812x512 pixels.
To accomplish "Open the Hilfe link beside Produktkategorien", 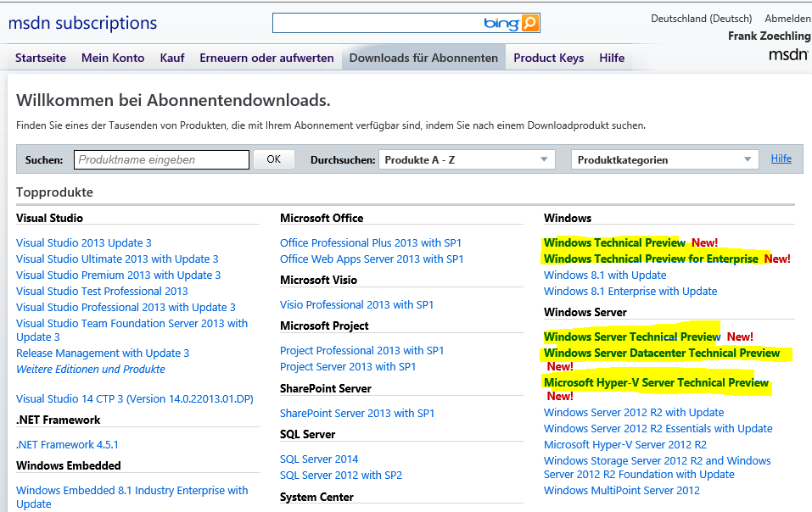I will (x=781, y=159).
